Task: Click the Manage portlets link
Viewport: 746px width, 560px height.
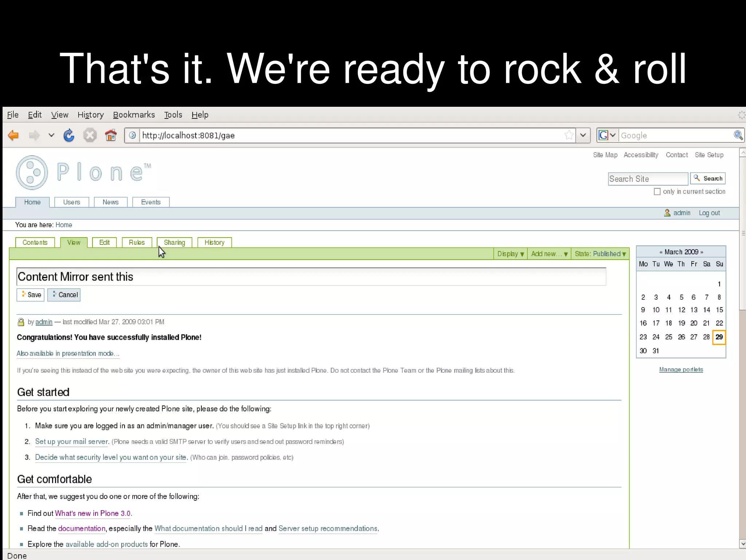Action: coord(681,369)
